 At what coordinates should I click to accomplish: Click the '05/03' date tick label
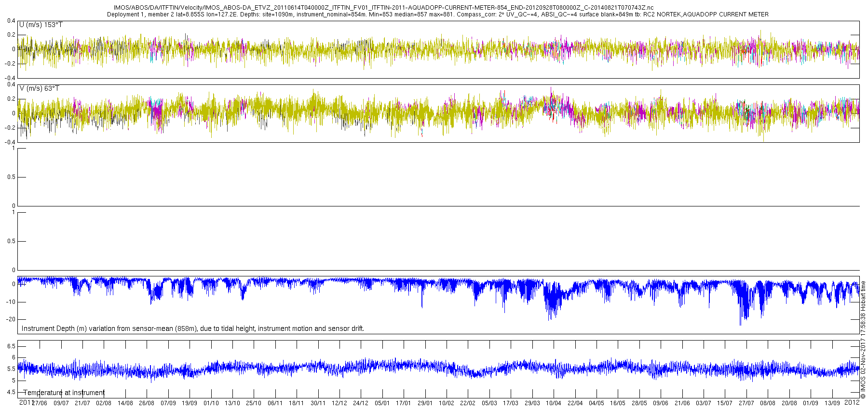489,403
